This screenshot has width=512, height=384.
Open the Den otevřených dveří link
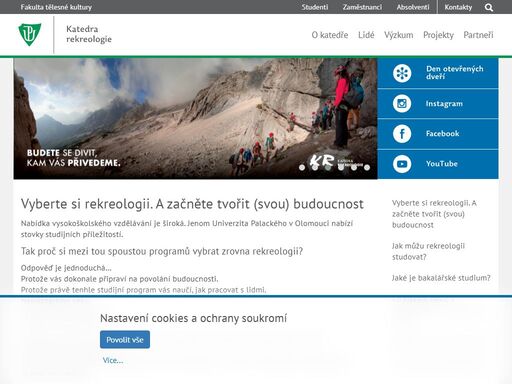click(x=454, y=72)
